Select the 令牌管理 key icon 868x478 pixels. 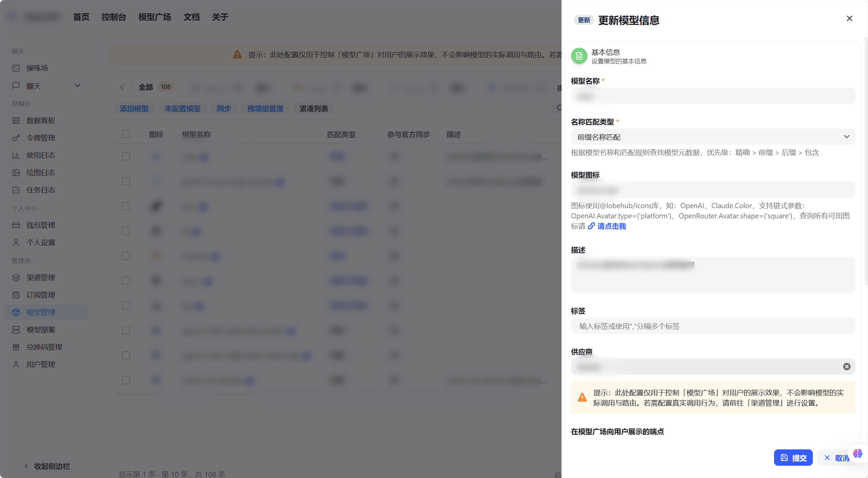click(16, 138)
